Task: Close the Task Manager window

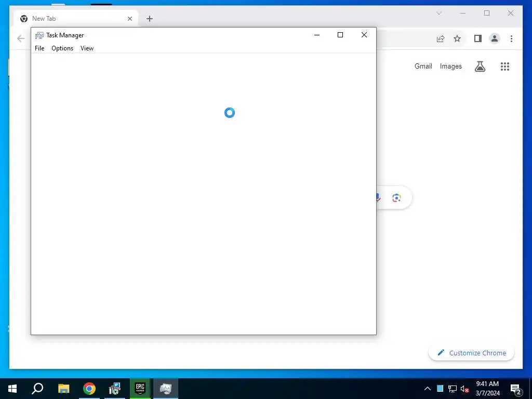Action: [364, 35]
